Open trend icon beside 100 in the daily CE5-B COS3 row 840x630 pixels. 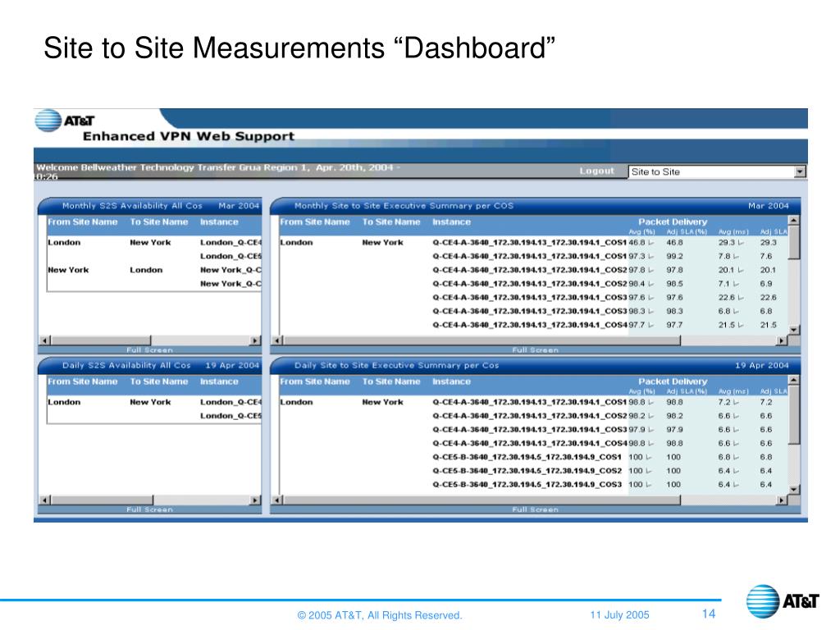pyautogui.click(x=649, y=485)
